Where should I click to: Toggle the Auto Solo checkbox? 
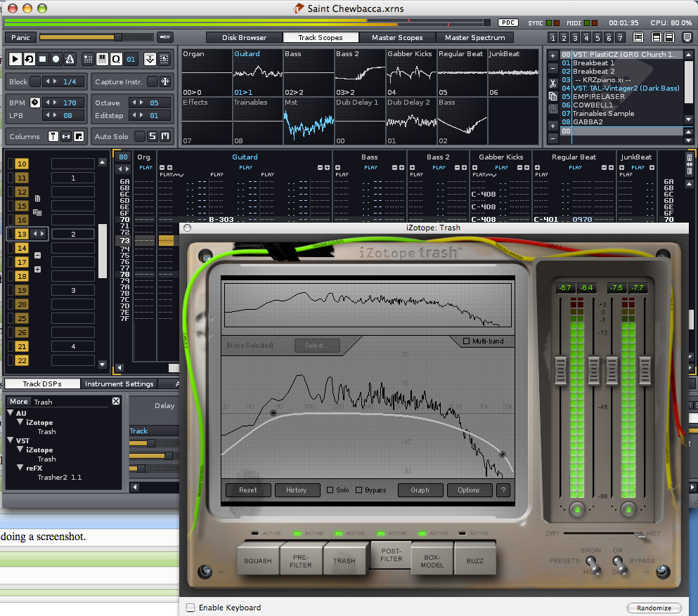pos(140,136)
